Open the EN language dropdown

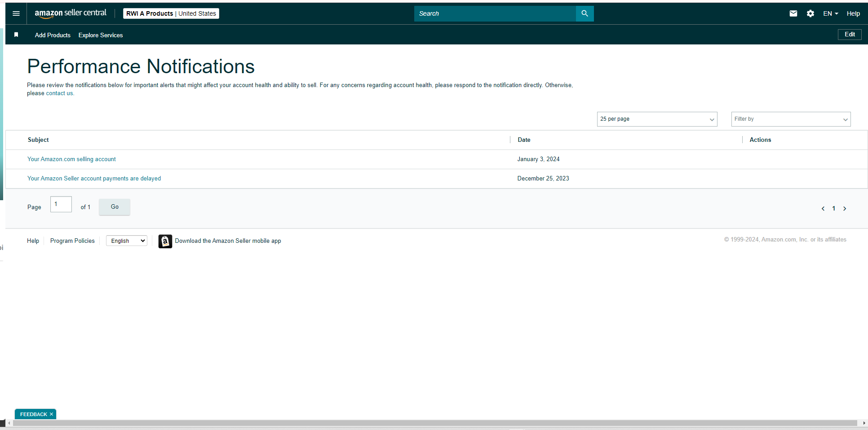click(x=830, y=13)
